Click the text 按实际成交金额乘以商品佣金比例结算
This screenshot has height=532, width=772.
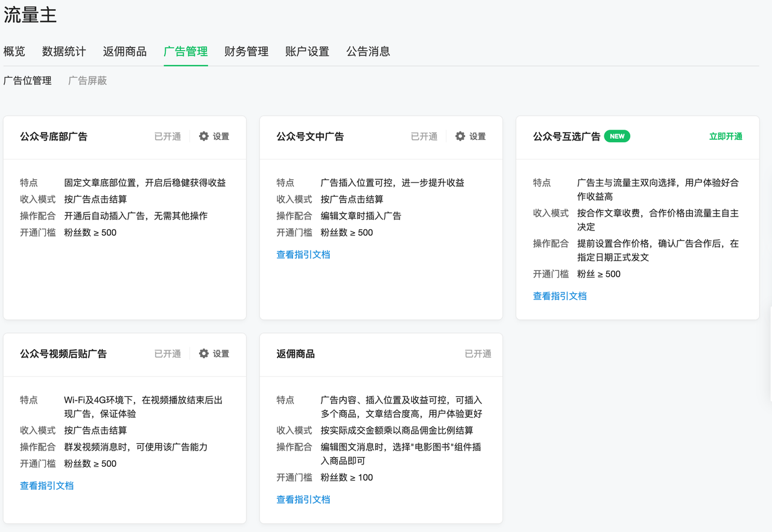397,431
